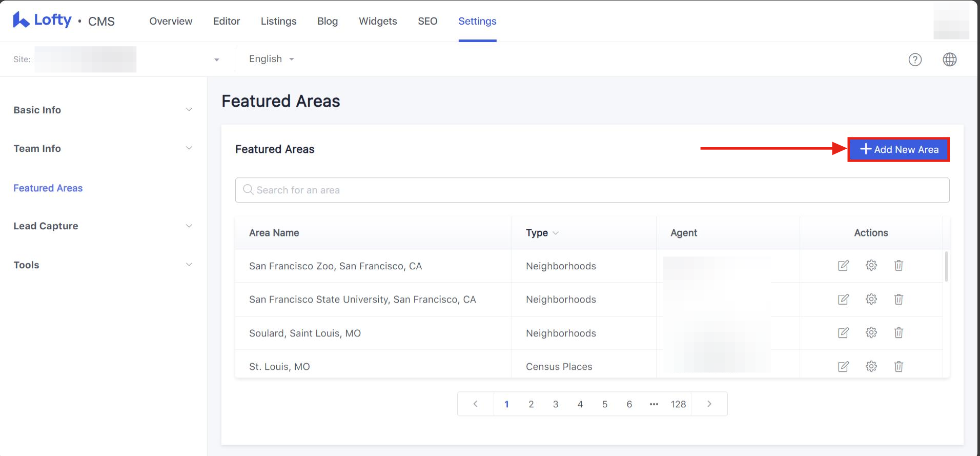
Task: Open settings gear for San Francisco State University
Action: pos(871,299)
